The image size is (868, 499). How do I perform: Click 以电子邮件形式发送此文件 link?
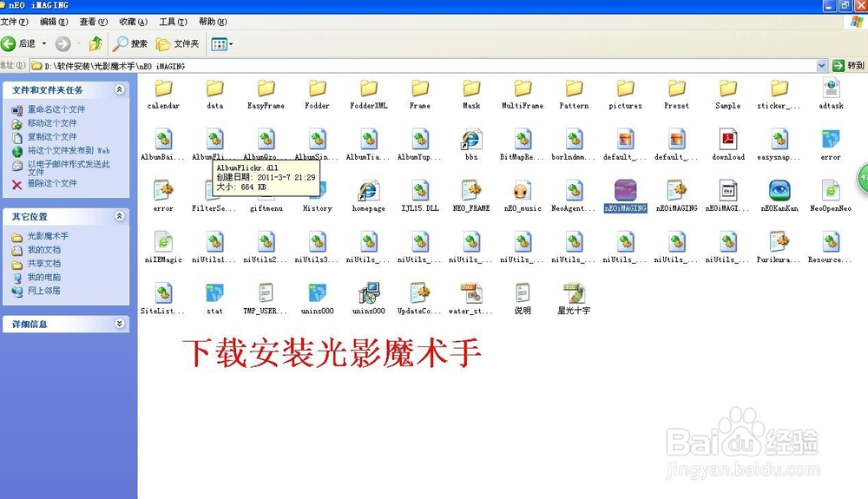tap(69, 167)
